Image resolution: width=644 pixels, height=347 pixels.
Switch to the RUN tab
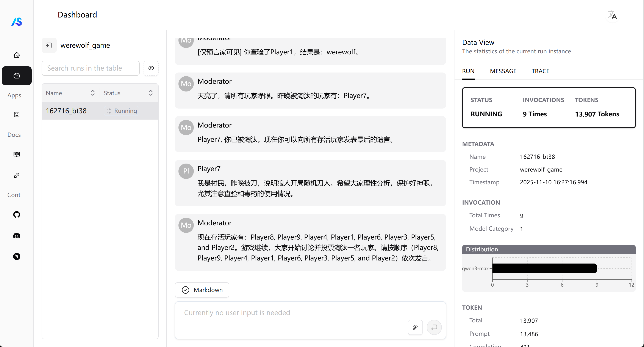click(x=468, y=71)
